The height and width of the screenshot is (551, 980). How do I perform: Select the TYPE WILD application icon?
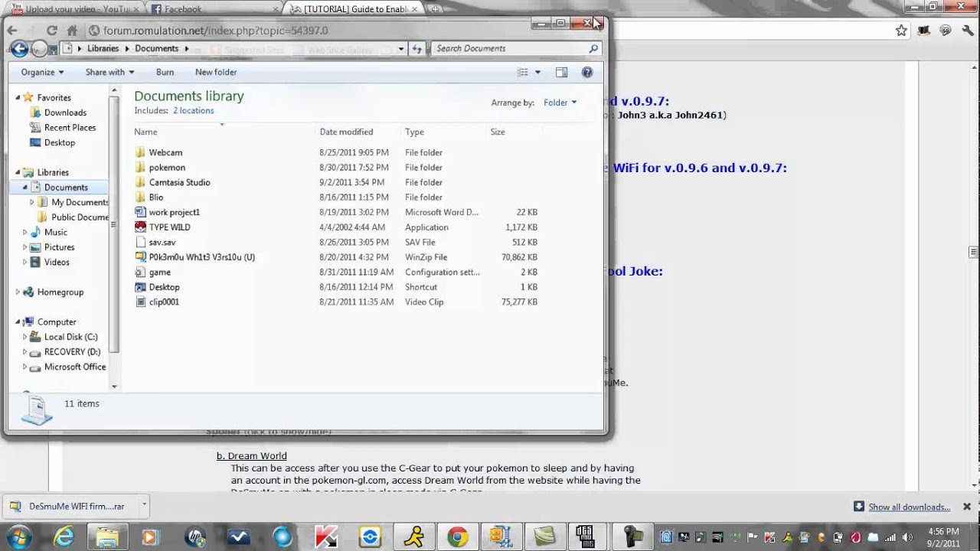coord(140,227)
